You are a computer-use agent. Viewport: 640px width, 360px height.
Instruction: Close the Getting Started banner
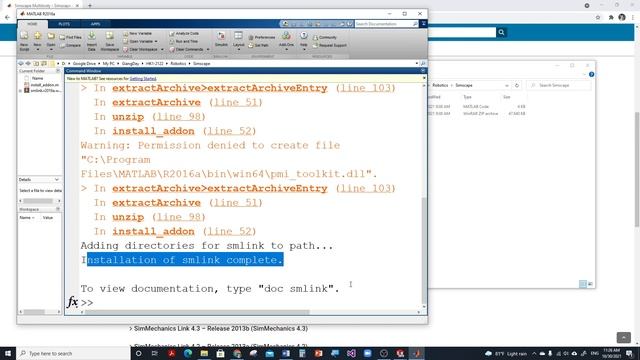(424, 78)
